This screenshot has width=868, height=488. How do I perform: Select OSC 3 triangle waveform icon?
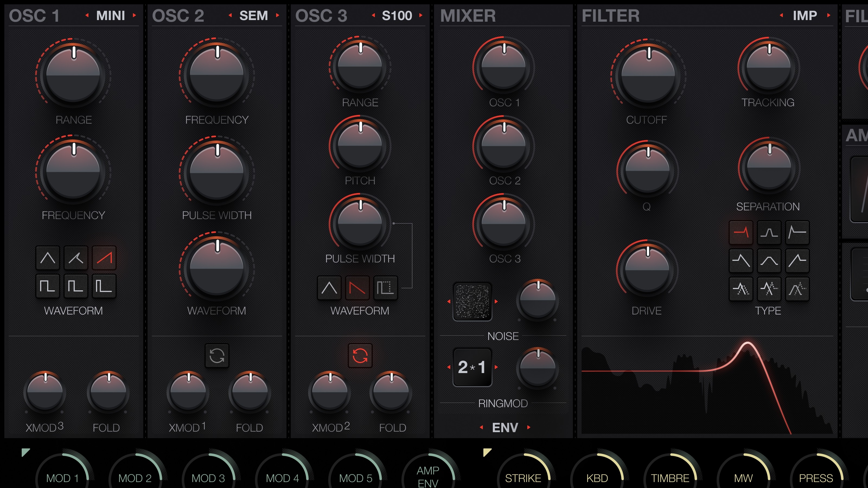click(x=329, y=288)
